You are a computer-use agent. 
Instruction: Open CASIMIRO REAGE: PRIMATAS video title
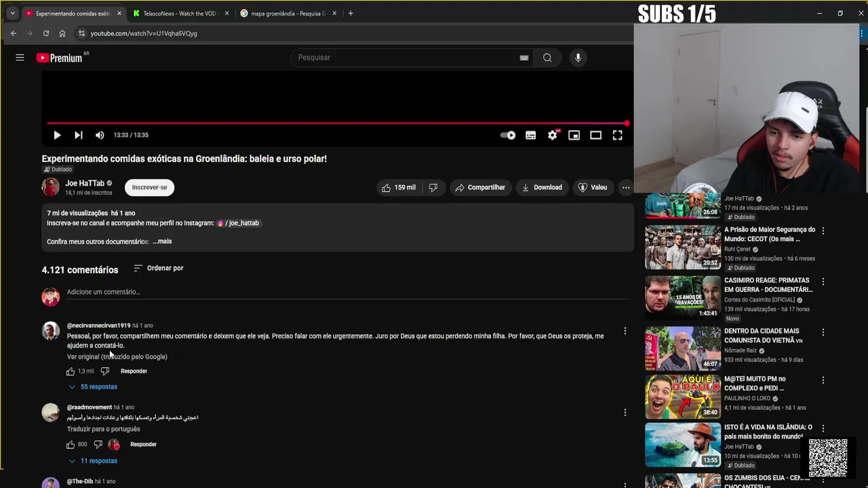(x=768, y=285)
